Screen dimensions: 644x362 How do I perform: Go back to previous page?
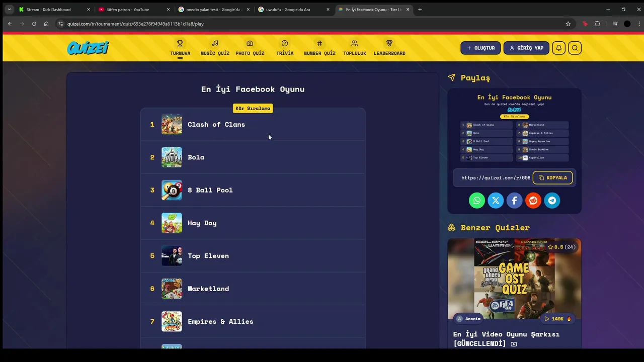click(10, 24)
